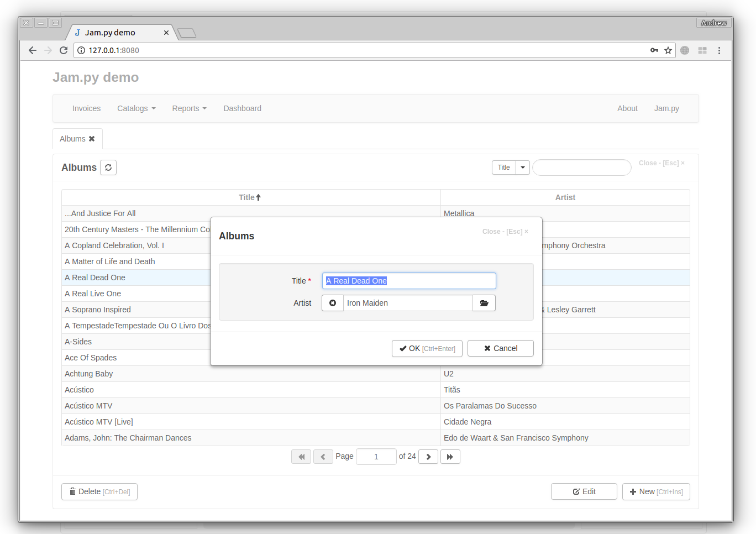This screenshot has width=756, height=534.
Task: Click the Title input field in dialog
Action: (409, 281)
